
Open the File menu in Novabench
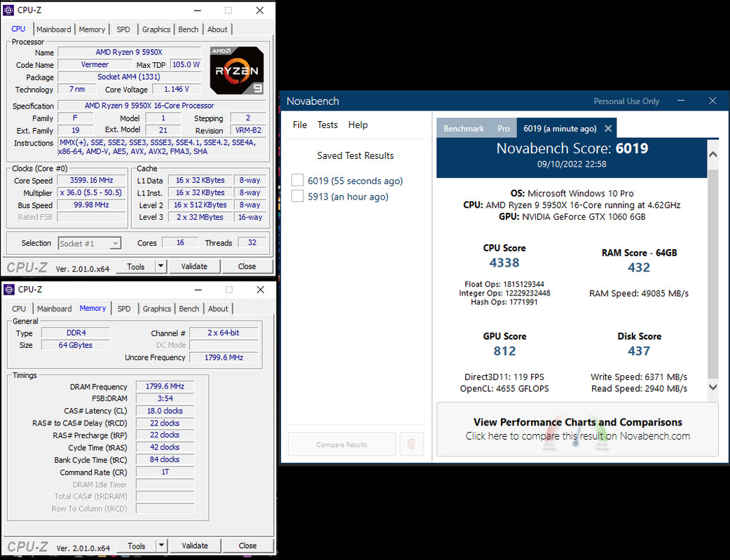pyautogui.click(x=300, y=125)
